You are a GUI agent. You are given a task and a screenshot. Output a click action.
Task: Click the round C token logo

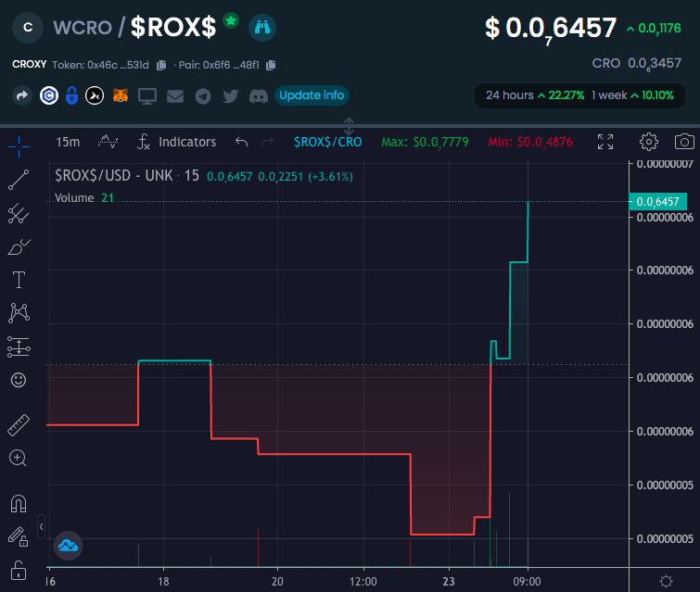coord(28,28)
